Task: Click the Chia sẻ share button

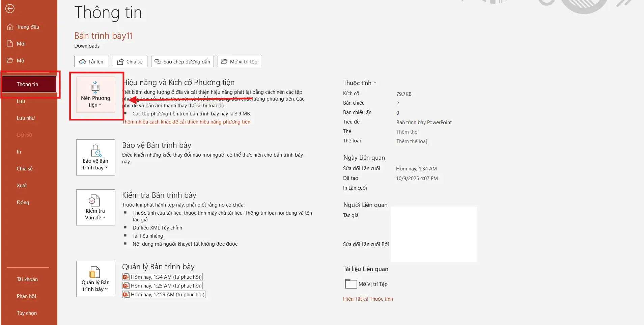Action: click(130, 61)
